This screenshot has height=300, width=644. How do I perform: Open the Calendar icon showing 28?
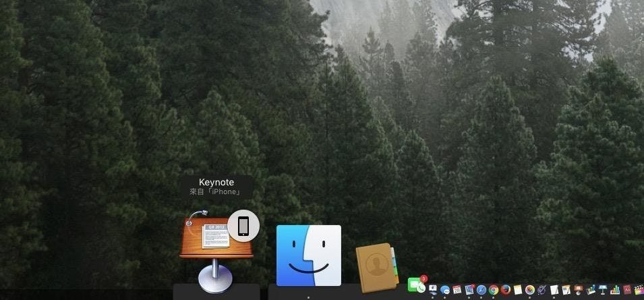(457, 290)
